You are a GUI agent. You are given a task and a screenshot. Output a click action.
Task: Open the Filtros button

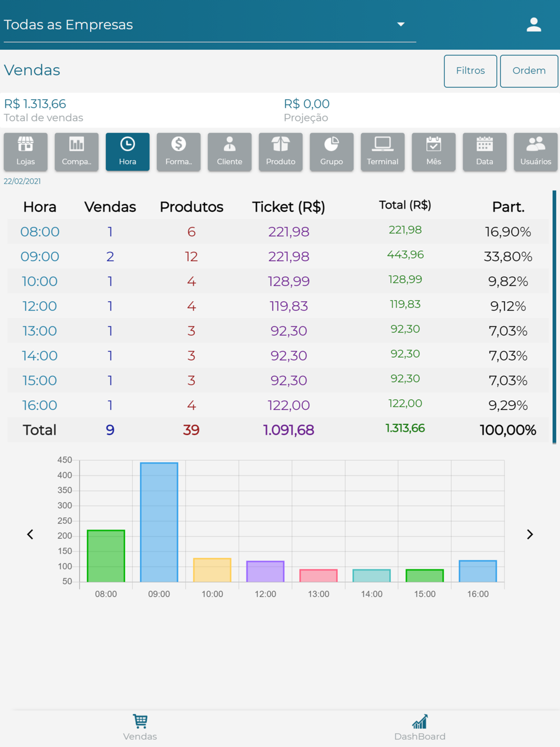pos(470,71)
